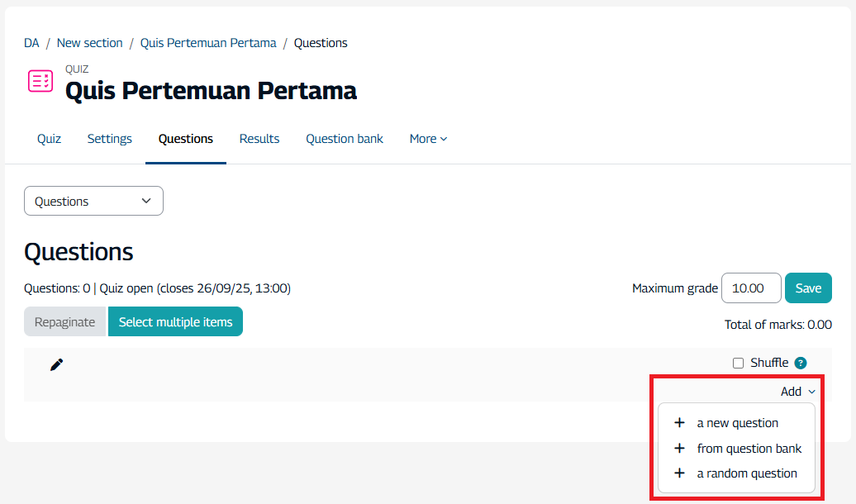Viewport: 856px width, 504px height.
Task: Click the pink quiz activity icon
Action: tap(40, 81)
